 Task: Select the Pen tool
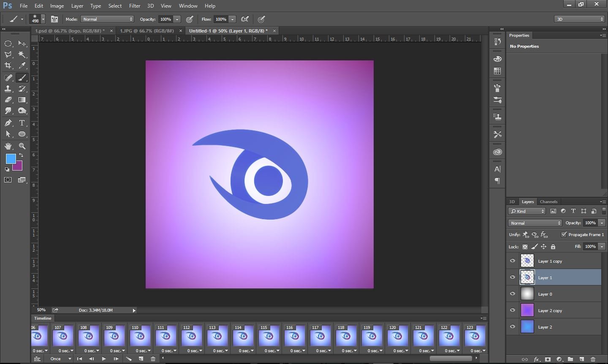pos(8,123)
